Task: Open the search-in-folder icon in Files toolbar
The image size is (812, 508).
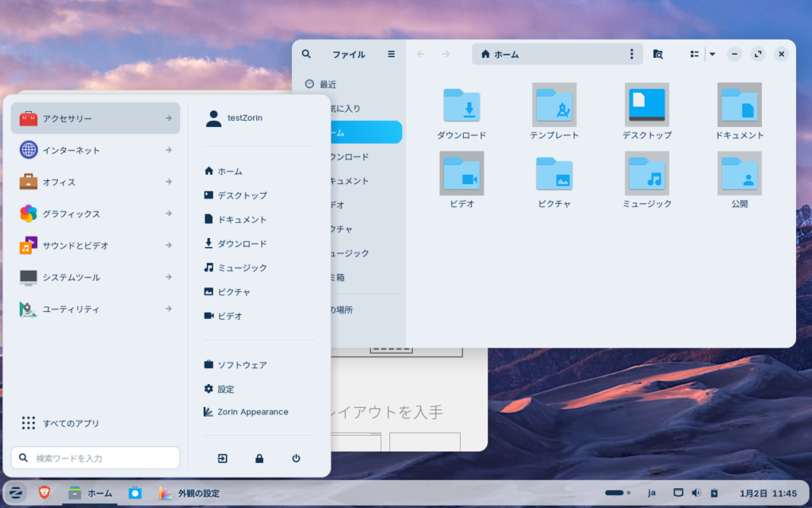Action: [x=657, y=54]
